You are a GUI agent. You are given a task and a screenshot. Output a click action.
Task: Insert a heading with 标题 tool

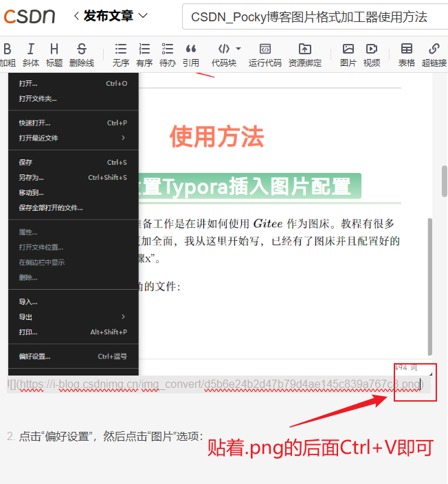pos(54,55)
